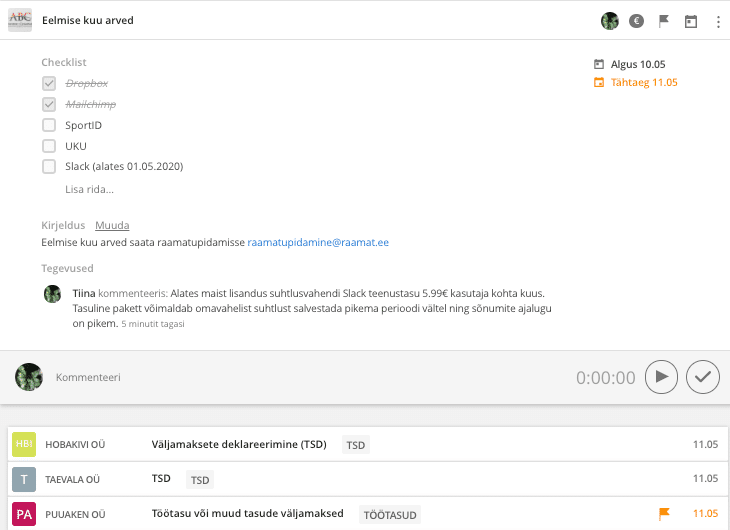Start the timer with play button
This screenshot has height=530, width=730.
pyautogui.click(x=661, y=377)
